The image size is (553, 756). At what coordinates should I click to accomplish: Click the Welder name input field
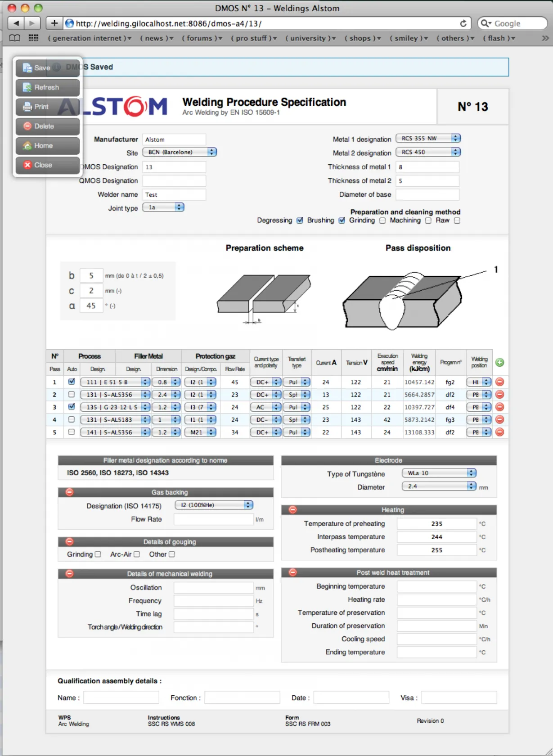tap(174, 194)
